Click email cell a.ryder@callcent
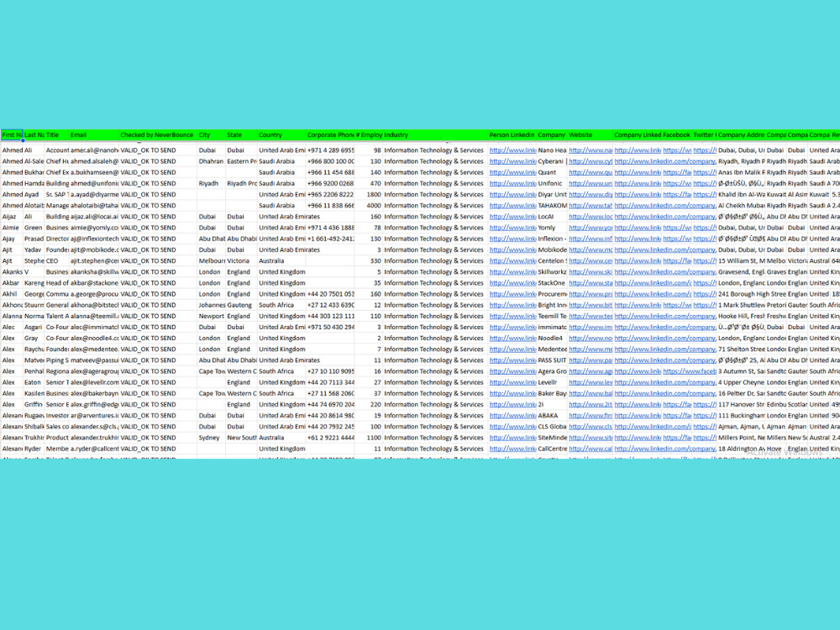Screen dimensions: 840x630 [x=94, y=449]
